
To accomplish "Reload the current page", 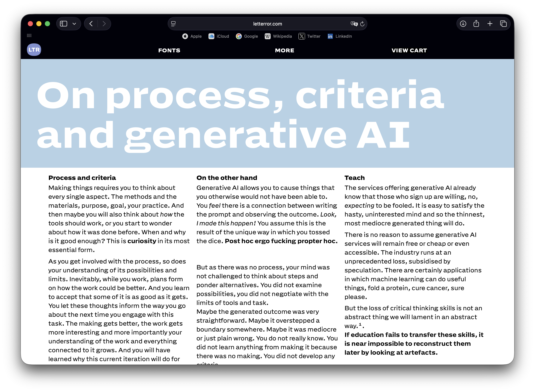I will [x=362, y=24].
